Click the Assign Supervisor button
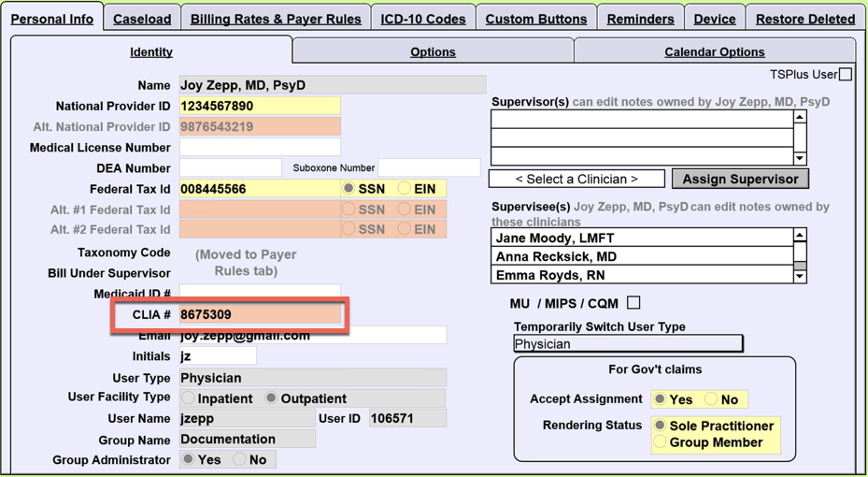The image size is (868, 477). pyautogui.click(x=740, y=179)
